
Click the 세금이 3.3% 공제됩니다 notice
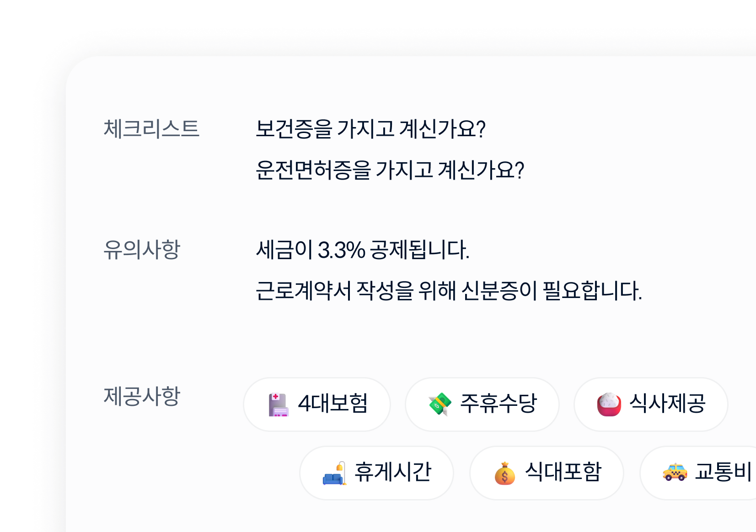[x=363, y=250]
